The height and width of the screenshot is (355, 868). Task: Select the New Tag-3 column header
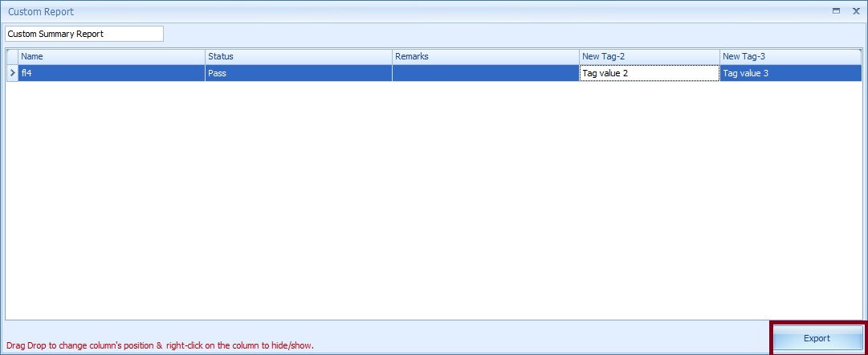click(790, 56)
